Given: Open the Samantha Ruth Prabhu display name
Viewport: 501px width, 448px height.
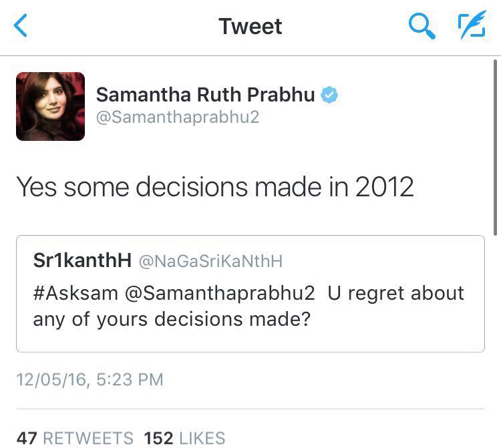Looking at the screenshot, I should (x=206, y=95).
